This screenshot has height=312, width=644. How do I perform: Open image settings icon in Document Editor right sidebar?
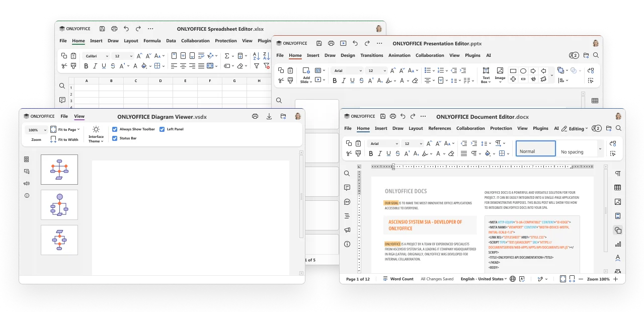coord(617,202)
